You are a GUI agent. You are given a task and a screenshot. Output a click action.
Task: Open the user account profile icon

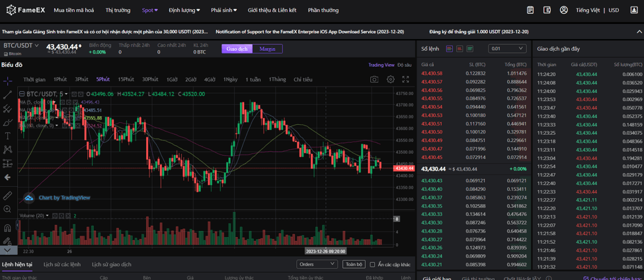[x=563, y=11]
